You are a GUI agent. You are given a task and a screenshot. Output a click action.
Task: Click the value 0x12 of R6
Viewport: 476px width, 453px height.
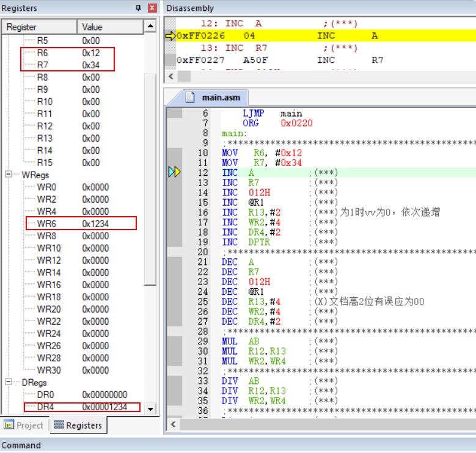pos(91,53)
